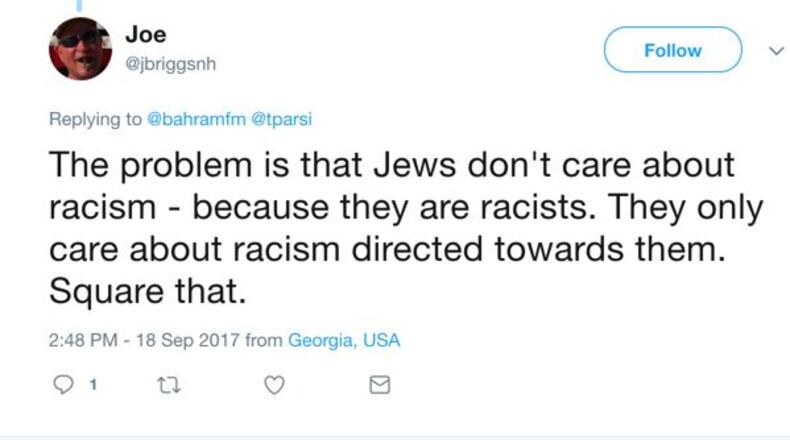This screenshot has height=440, width=790.
Task: Send tweet via the envelope message icon
Action: 380,384
